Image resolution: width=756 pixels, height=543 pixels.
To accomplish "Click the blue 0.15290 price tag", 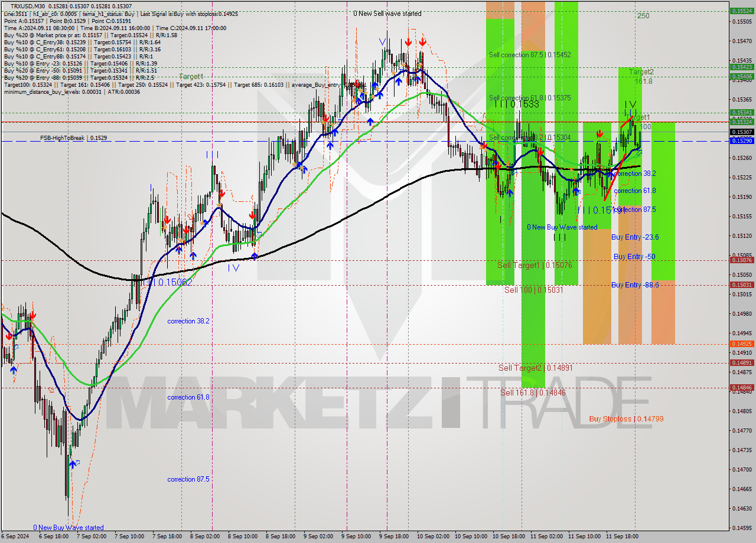I will coord(742,140).
